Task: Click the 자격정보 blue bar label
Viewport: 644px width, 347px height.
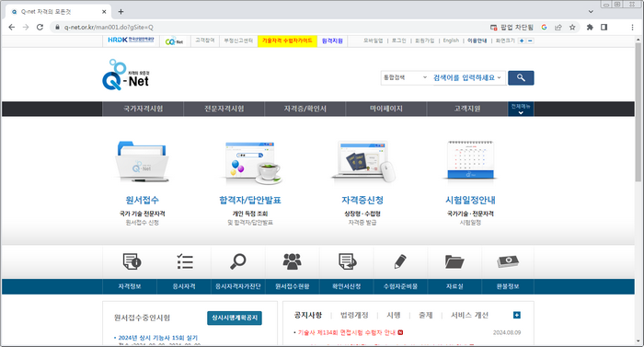Action: point(130,286)
